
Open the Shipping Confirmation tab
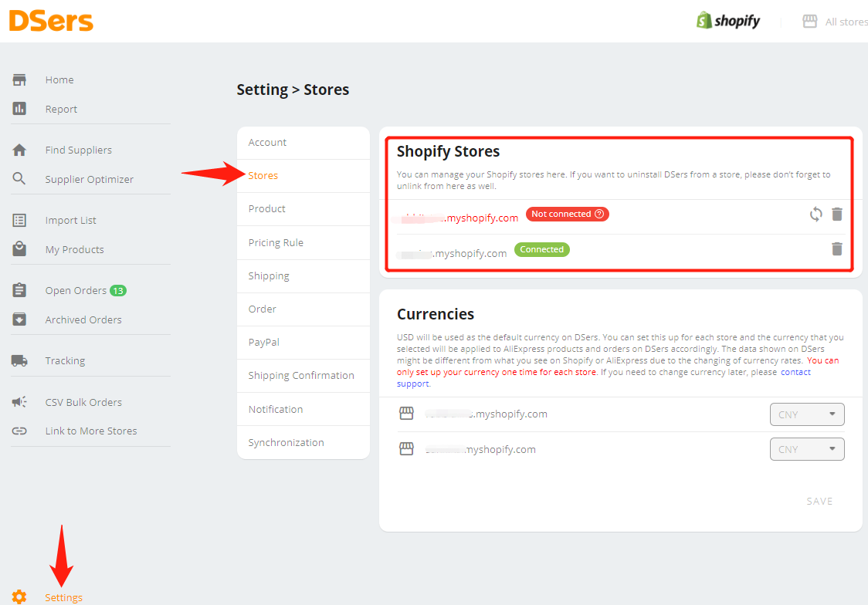coord(303,376)
